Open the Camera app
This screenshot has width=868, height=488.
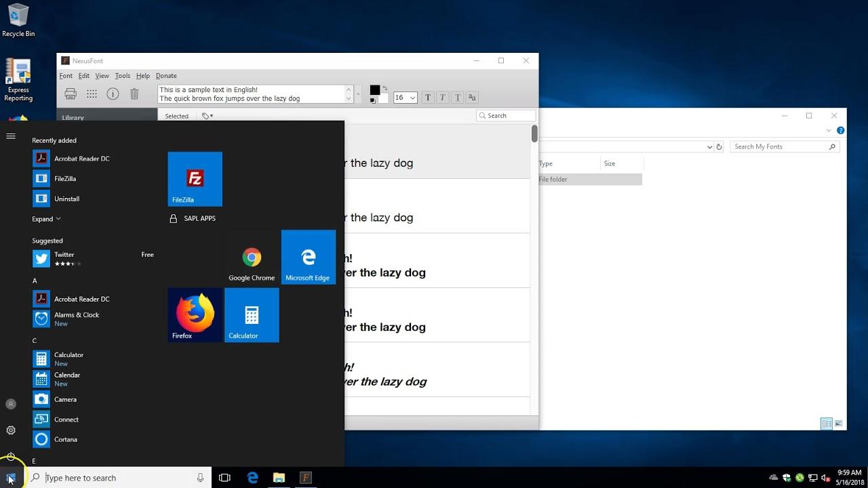click(x=94, y=399)
